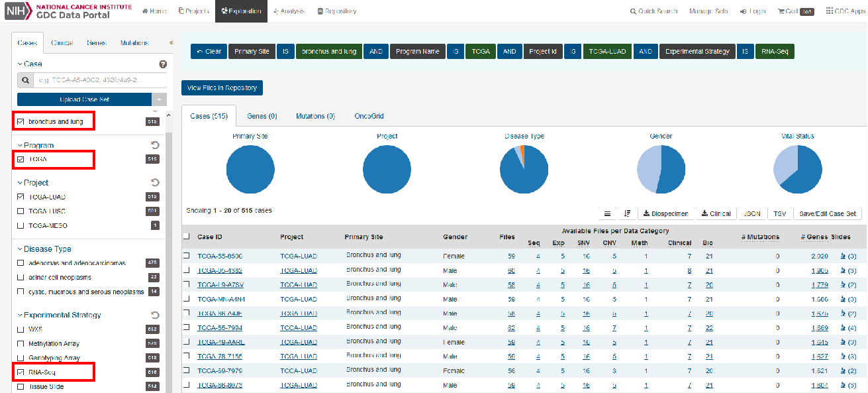Open slides icon for TCGA-55-7994 row
The width and height of the screenshot is (868, 393).
(x=843, y=328)
